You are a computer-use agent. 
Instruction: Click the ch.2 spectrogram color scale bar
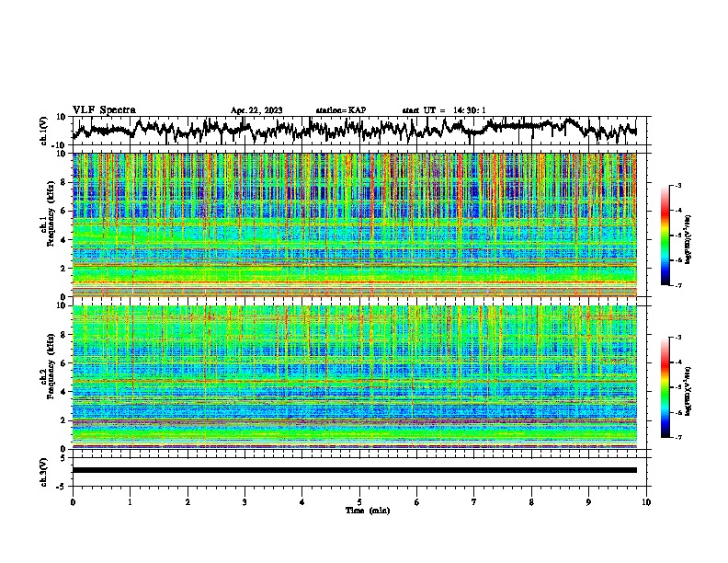[665, 387]
